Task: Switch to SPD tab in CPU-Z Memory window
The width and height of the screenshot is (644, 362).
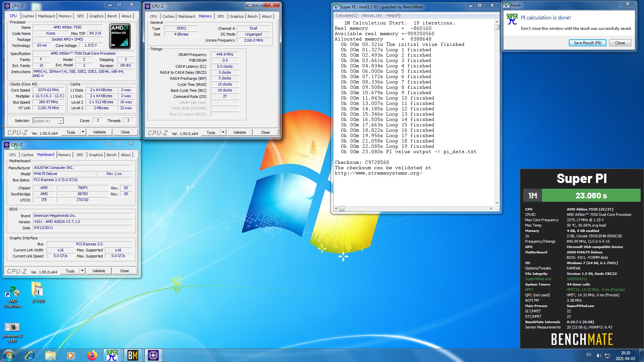Action: point(220,16)
